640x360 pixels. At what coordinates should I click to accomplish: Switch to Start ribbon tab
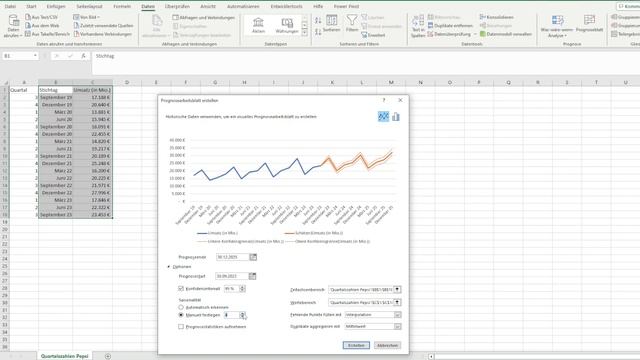(x=31, y=7)
